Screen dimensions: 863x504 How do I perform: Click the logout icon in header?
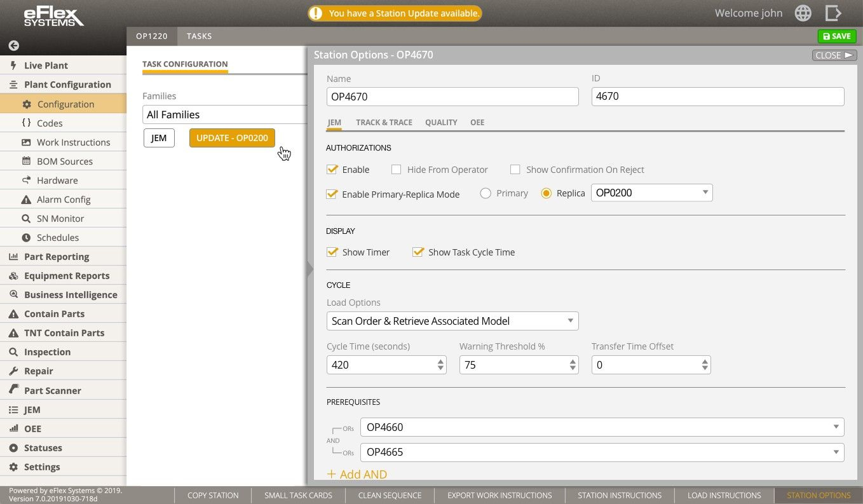833,13
